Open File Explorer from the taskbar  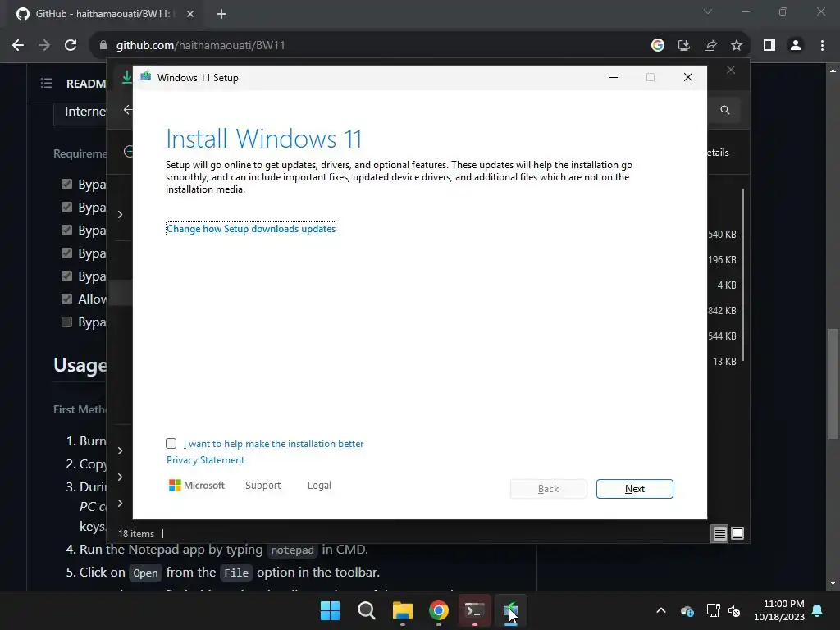(x=402, y=610)
